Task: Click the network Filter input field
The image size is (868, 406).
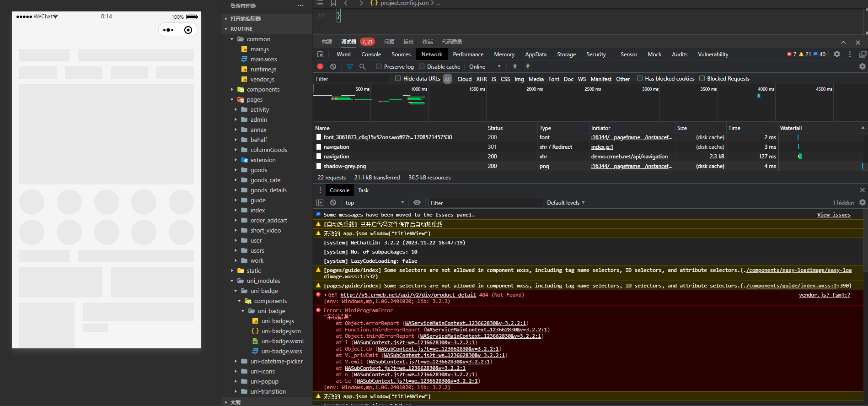Action: coord(352,79)
